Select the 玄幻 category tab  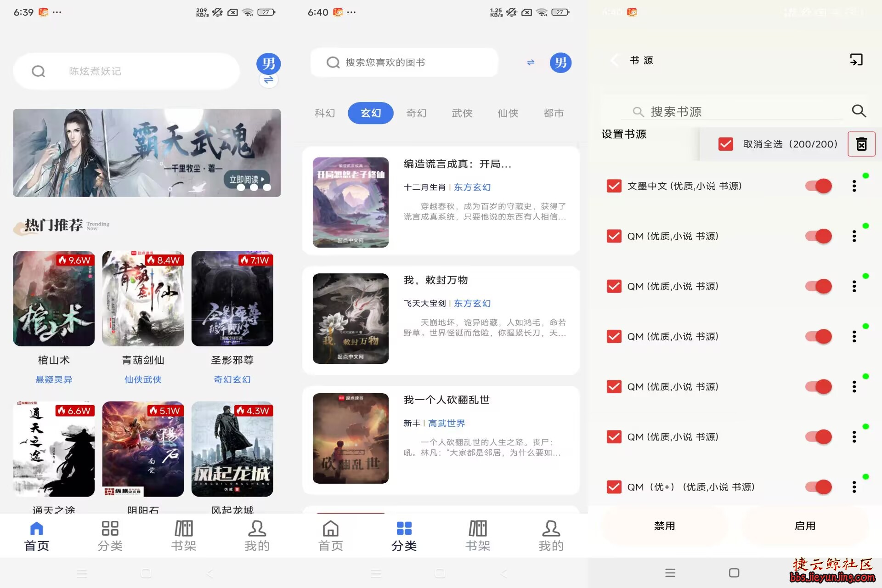371,113
